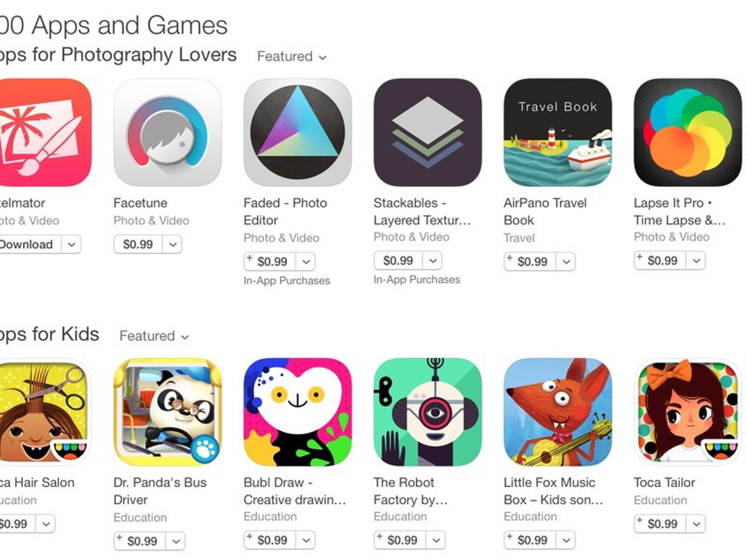Select the Lapse It Pro icon
The image size is (747, 560).
[x=688, y=133]
